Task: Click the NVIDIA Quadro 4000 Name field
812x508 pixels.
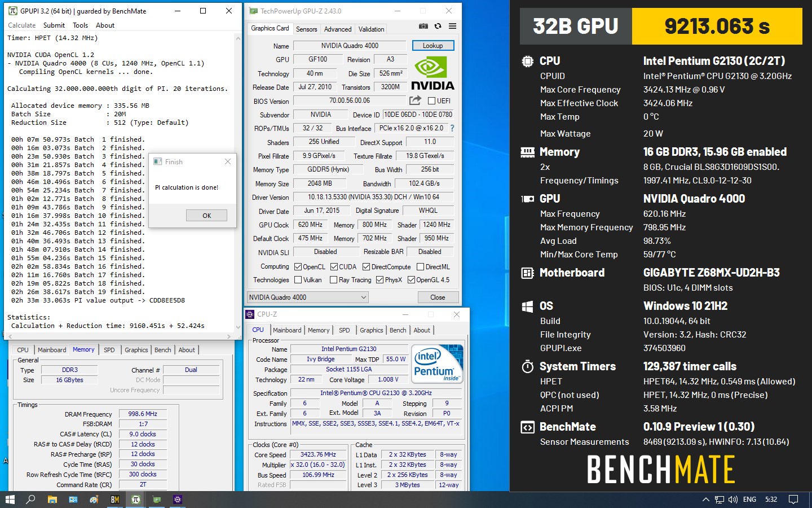Action: (350, 46)
